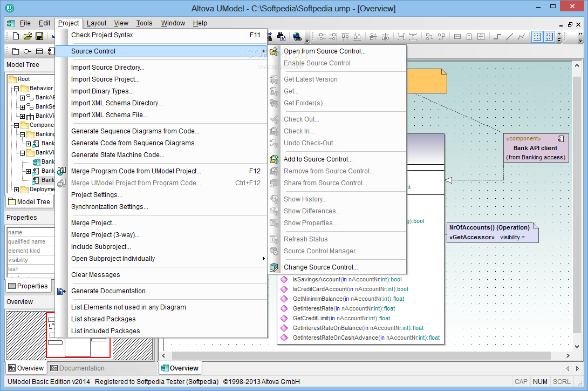Viewport: 588px width, 391px height.
Task: Click the Change Source Control icon
Action: click(x=275, y=267)
